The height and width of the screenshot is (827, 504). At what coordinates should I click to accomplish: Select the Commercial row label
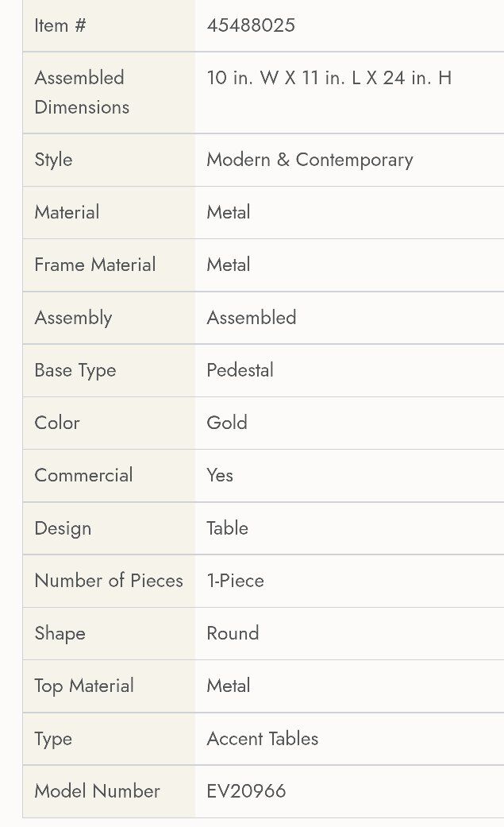[83, 475]
